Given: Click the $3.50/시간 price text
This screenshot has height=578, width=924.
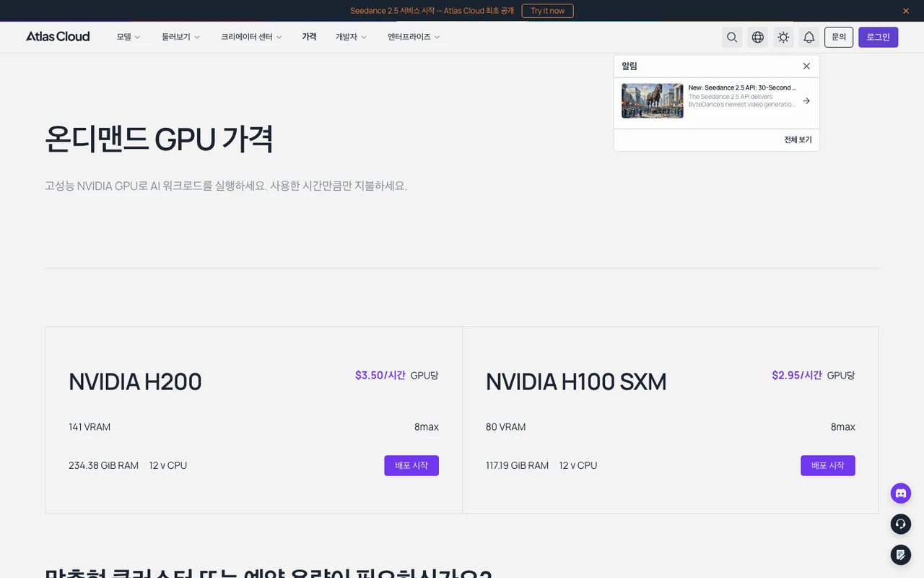Looking at the screenshot, I should 380,375.
